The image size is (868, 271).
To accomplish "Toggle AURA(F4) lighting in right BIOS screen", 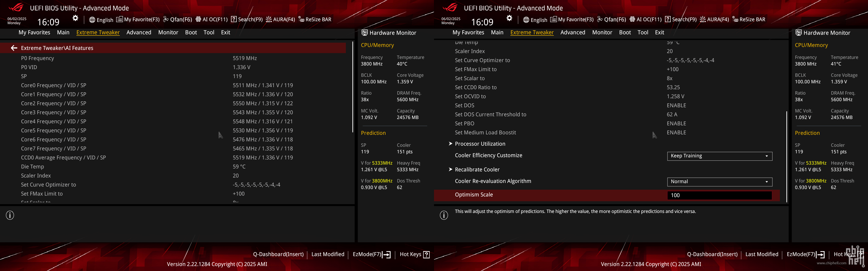I will click(x=714, y=19).
